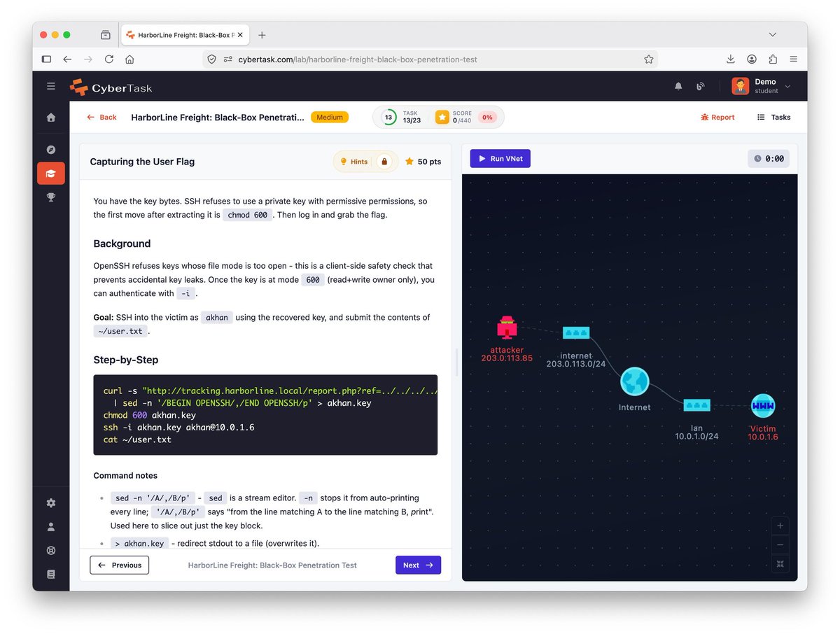Open Report a bug
This screenshot has height=634, width=840.
[717, 118]
